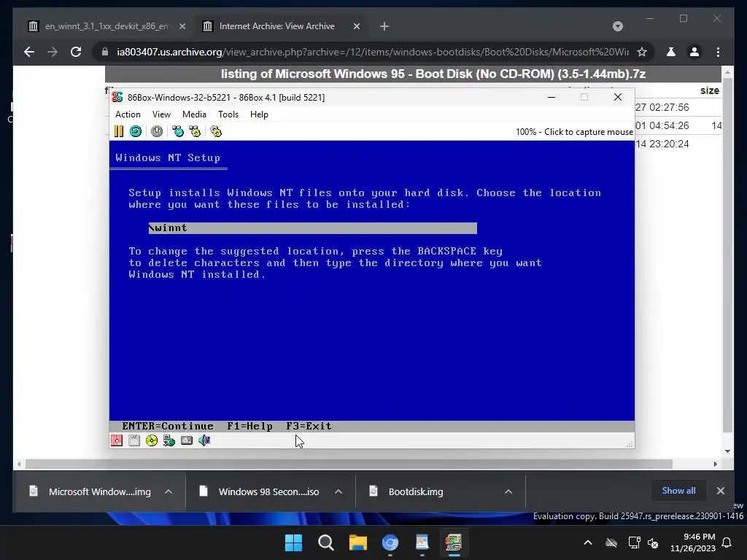Open File Explorer from taskbar
Image resolution: width=747 pixels, height=560 pixels.
click(357, 542)
